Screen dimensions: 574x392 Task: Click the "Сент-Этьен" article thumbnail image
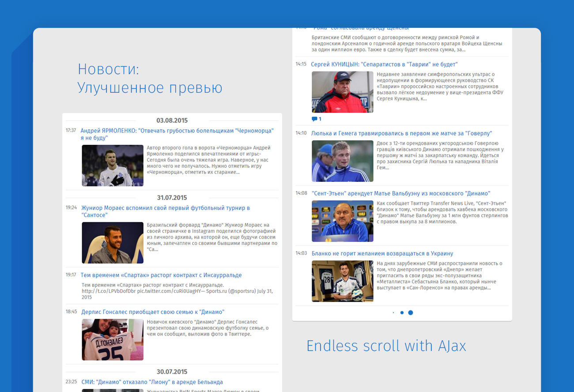click(x=343, y=221)
